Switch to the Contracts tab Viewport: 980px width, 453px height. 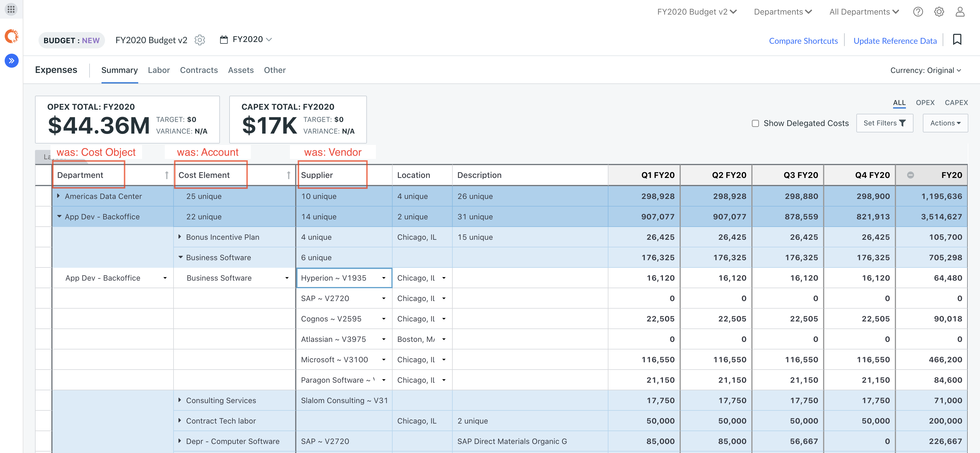point(199,70)
